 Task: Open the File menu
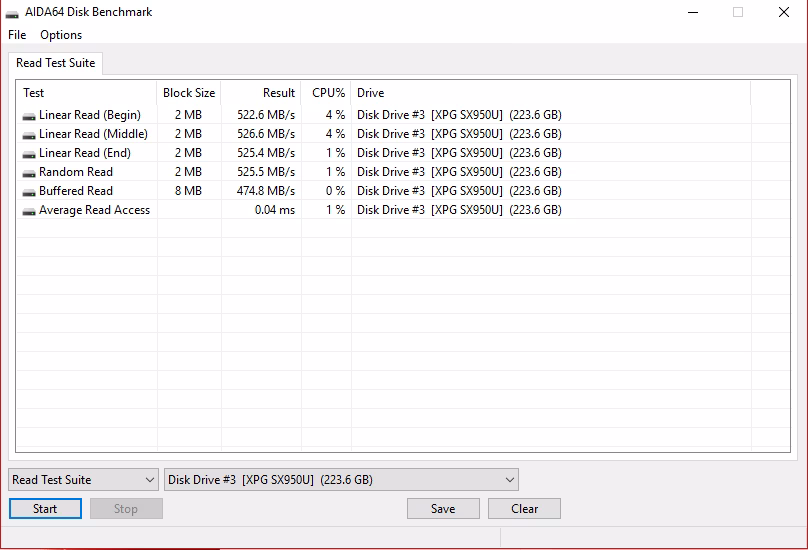point(17,35)
